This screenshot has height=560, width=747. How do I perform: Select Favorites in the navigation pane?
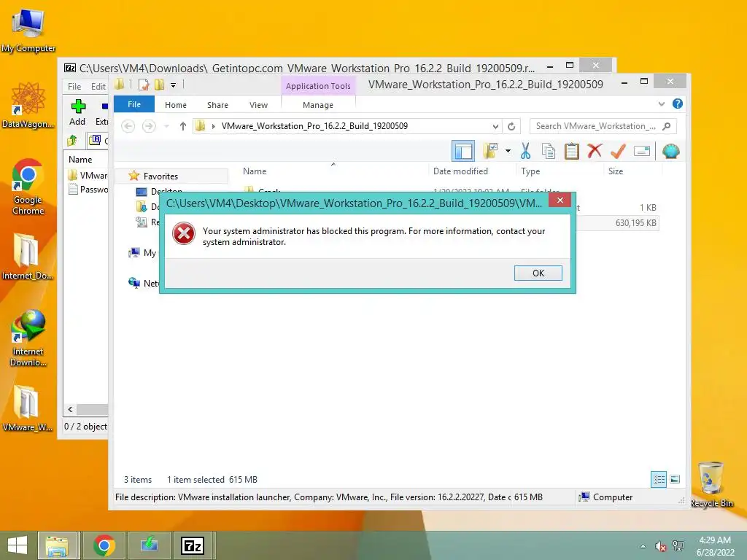(x=160, y=176)
